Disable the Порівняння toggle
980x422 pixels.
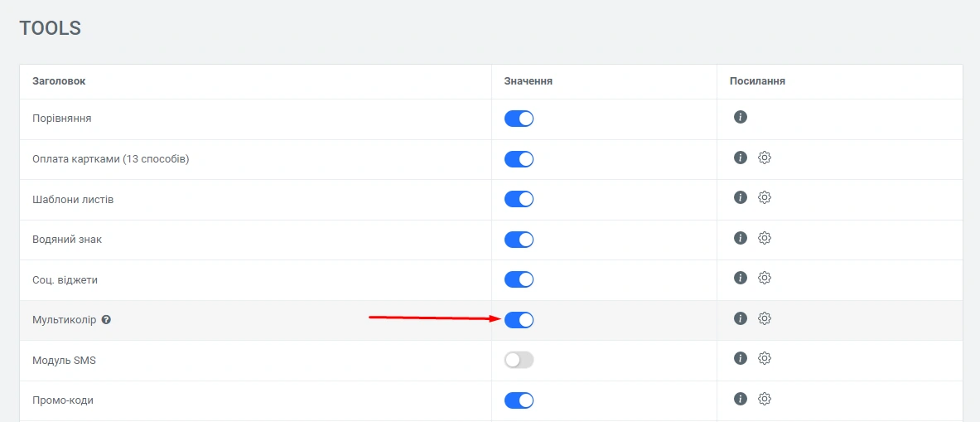pyautogui.click(x=519, y=119)
